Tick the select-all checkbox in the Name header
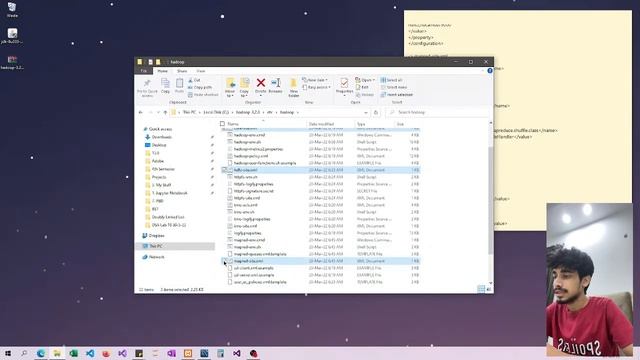Image resolution: width=640 pixels, height=360 pixels. coord(222,124)
